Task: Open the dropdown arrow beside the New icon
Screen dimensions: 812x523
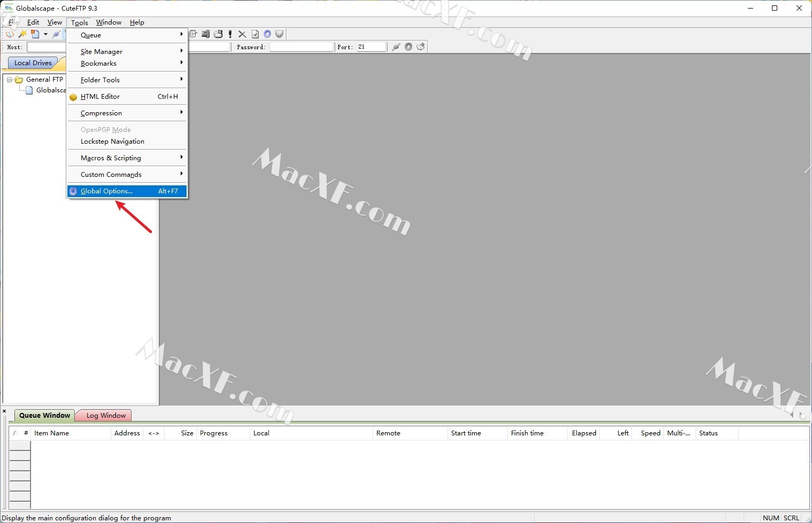Action: (45, 34)
